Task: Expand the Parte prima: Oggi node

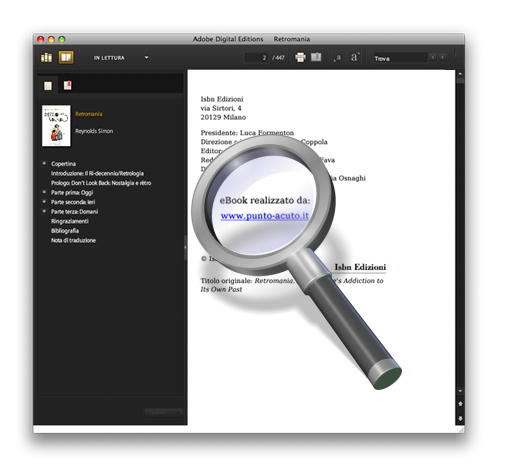Action: pyautogui.click(x=44, y=192)
